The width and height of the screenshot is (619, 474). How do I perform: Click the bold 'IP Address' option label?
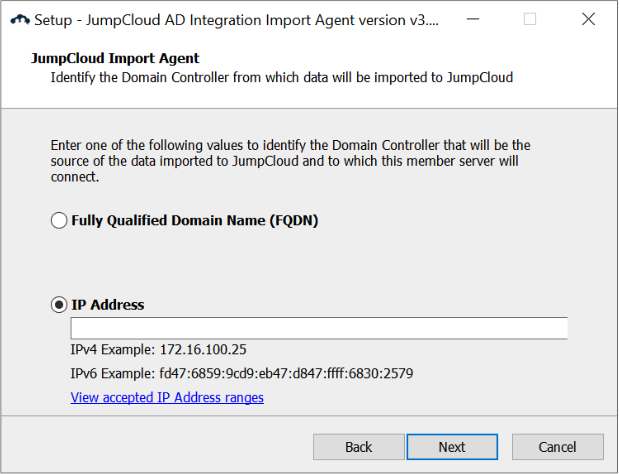[x=108, y=304]
